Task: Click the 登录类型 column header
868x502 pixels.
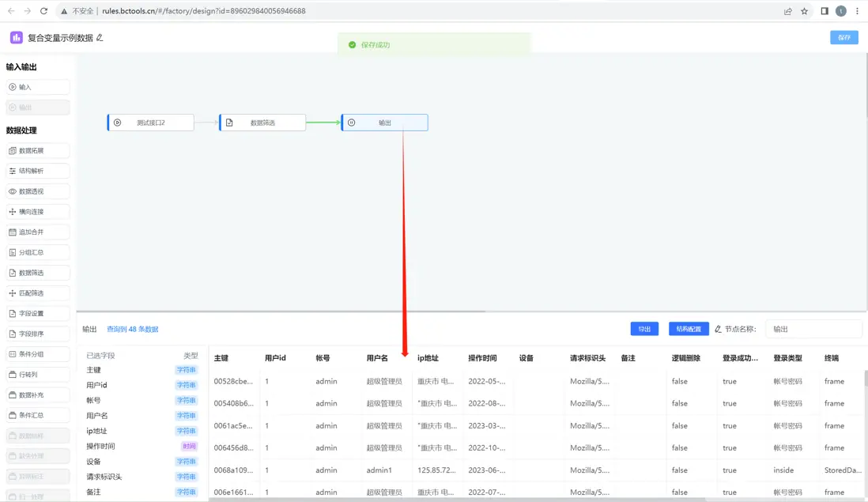Action: pyautogui.click(x=787, y=358)
